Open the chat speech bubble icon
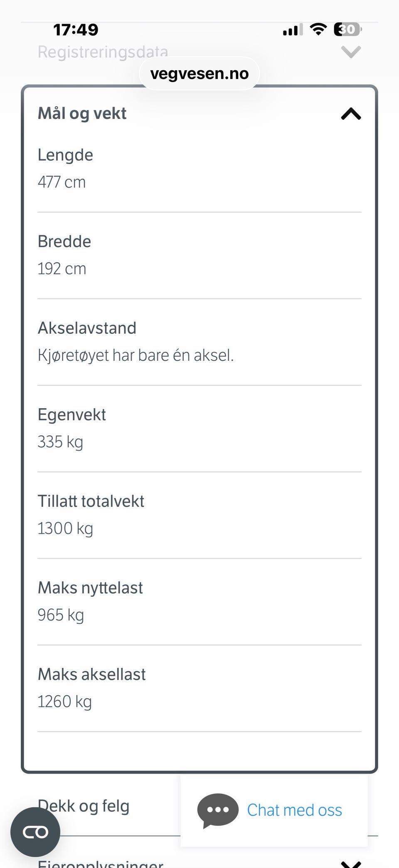Screen dimensions: 399x868 [217, 810]
